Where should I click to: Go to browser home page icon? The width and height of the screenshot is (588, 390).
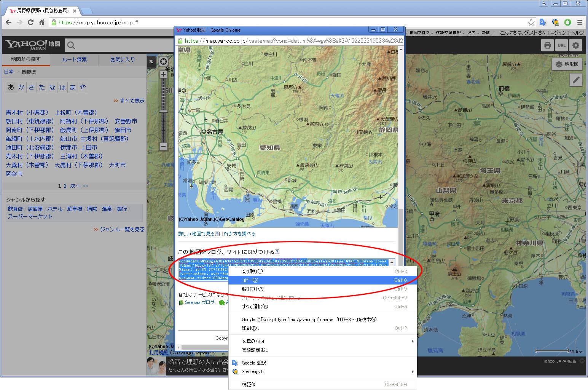[42, 22]
